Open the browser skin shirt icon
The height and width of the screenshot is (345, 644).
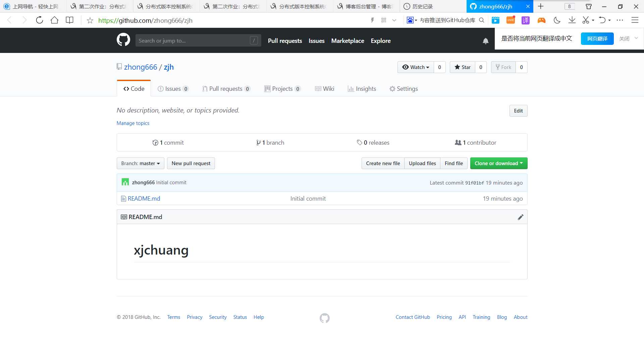588,6
